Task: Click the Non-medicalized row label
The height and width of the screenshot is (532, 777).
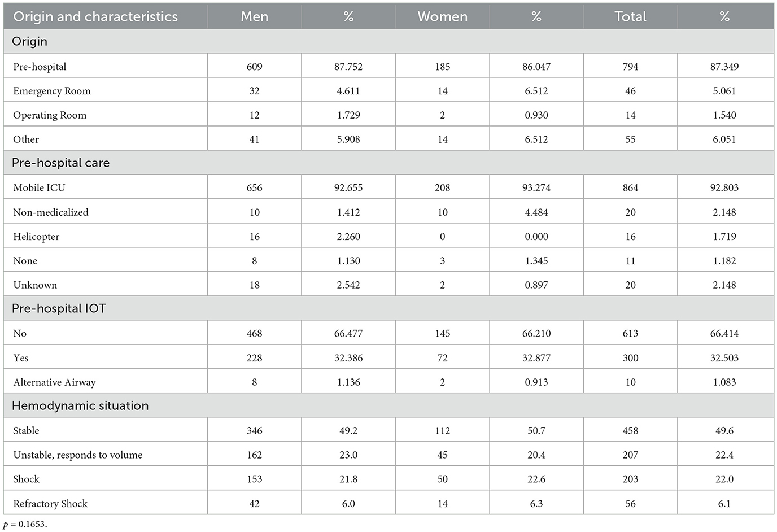Action: [51, 212]
